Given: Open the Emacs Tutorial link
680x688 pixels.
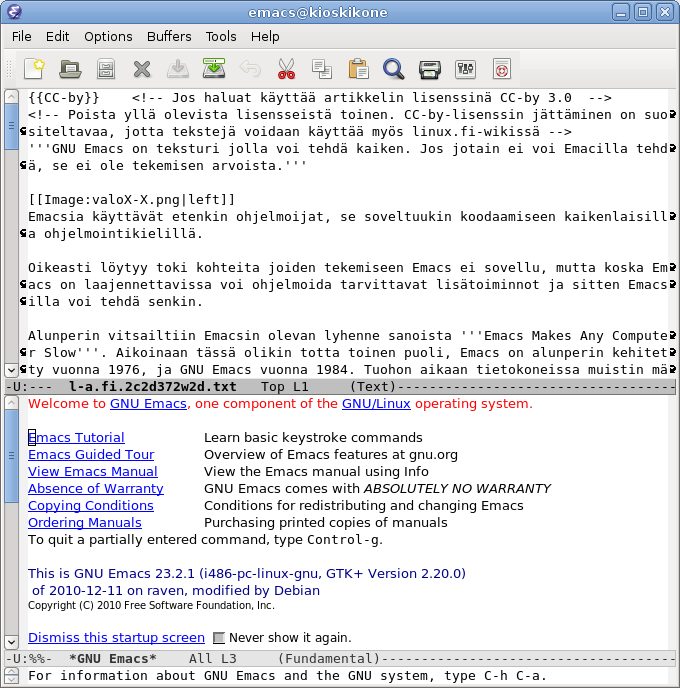Looking at the screenshot, I should [76, 437].
